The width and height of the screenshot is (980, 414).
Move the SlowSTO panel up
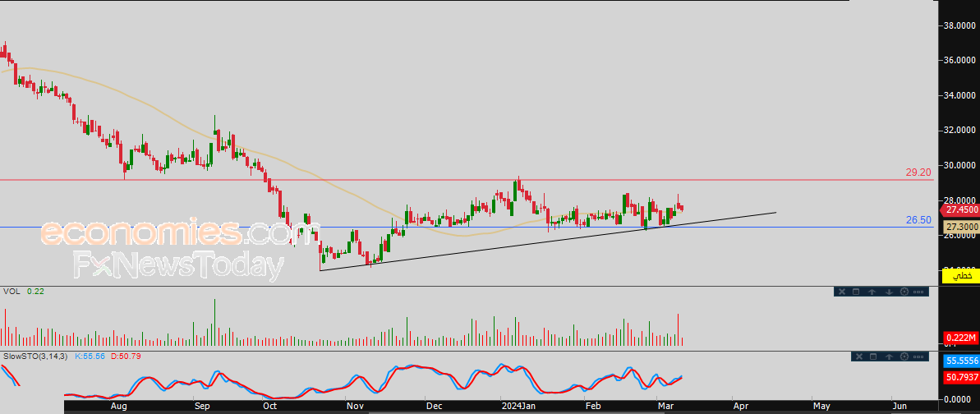pyautogui.click(x=889, y=356)
